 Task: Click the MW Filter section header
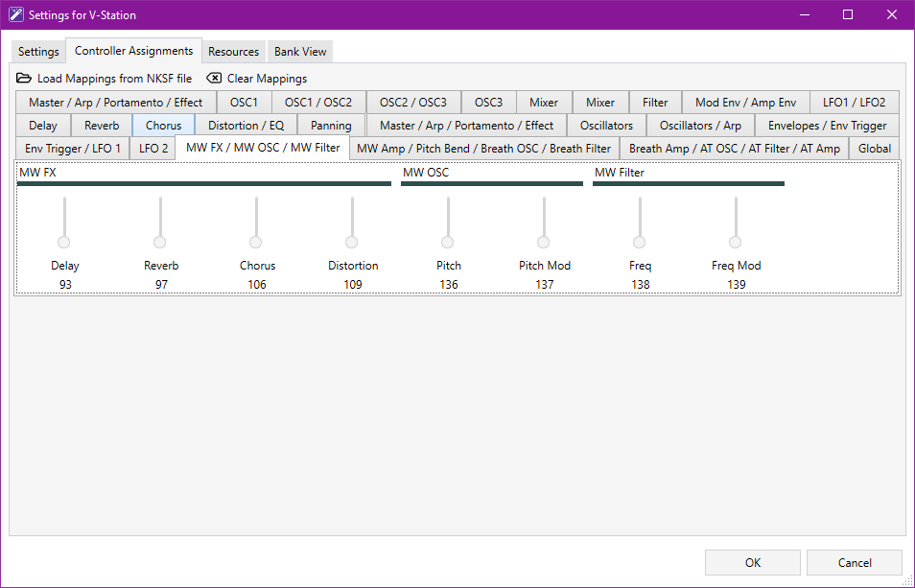click(620, 173)
